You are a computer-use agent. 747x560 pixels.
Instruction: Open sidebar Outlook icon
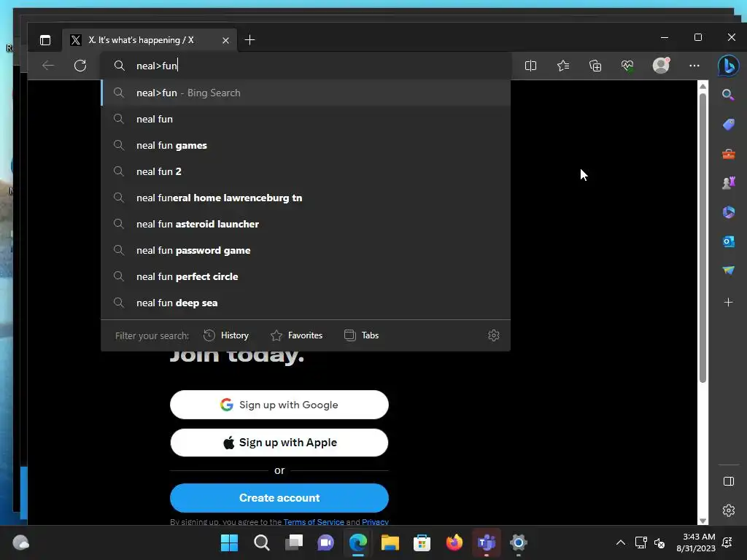[x=729, y=241]
